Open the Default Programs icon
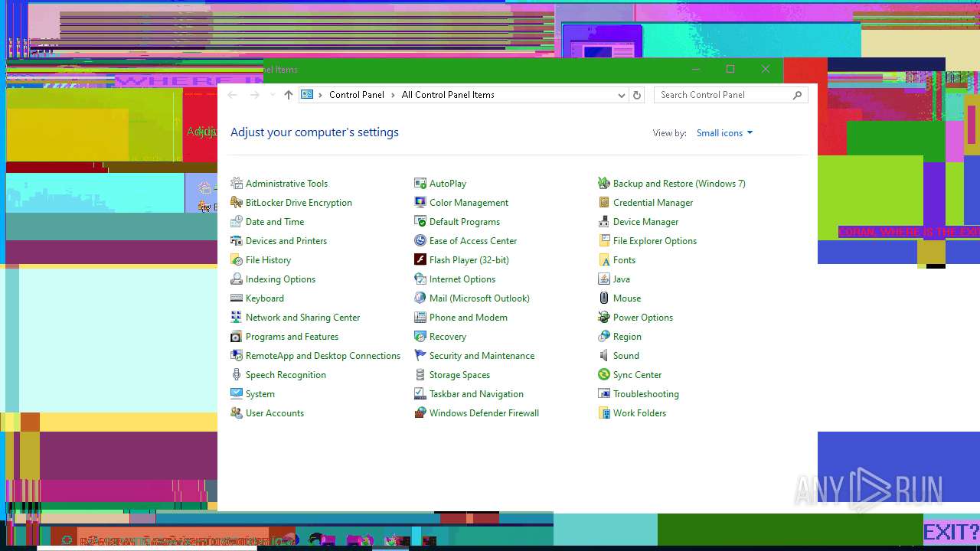 [420, 222]
